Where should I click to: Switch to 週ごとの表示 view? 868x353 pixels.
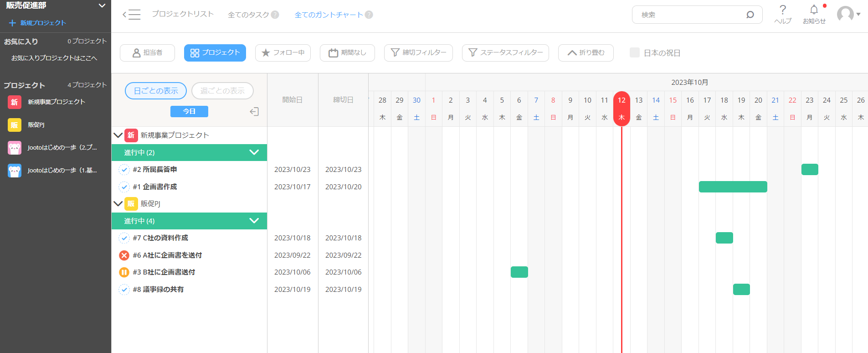pos(222,91)
